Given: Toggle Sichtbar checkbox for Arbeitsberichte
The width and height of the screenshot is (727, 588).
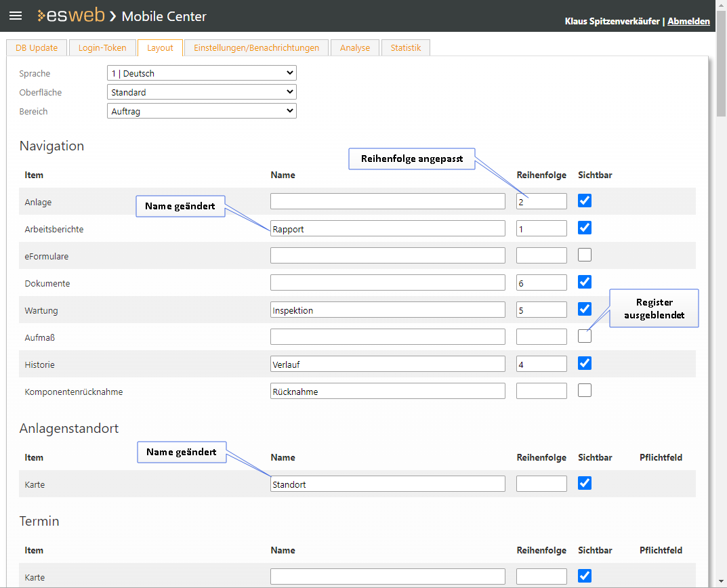Looking at the screenshot, I should click(x=585, y=228).
